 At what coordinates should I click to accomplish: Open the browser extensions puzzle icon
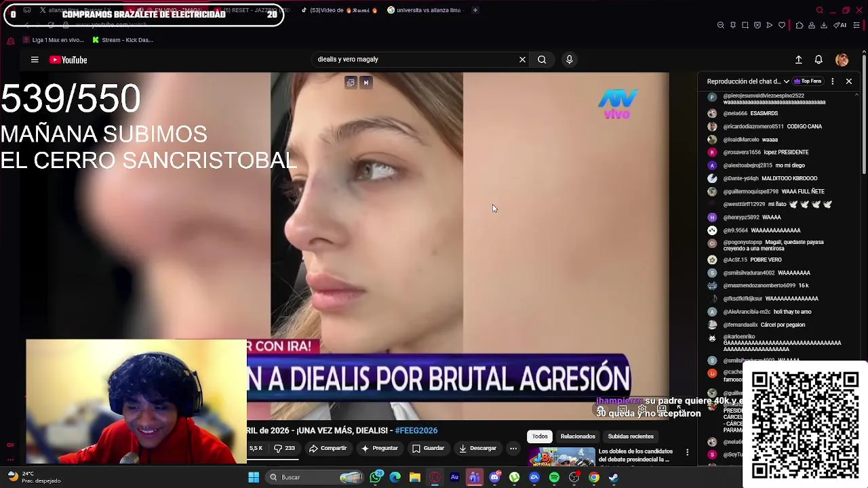(800, 25)
